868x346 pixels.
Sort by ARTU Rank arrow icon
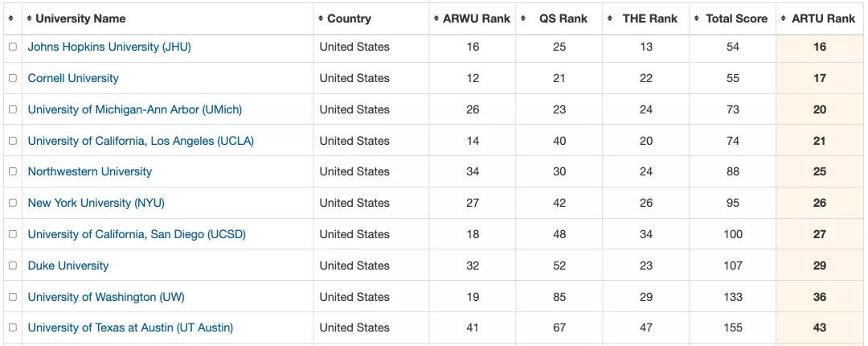[784, 19]
